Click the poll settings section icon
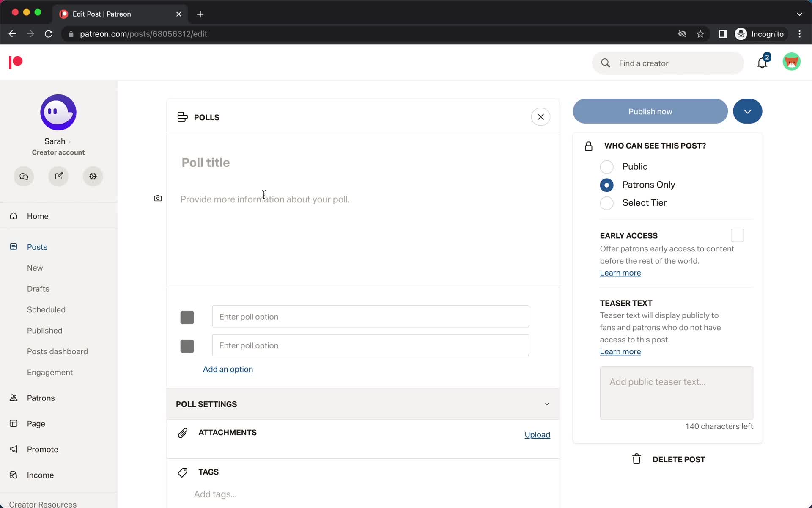This screenshot has width=812, height=508. (546, 403)
